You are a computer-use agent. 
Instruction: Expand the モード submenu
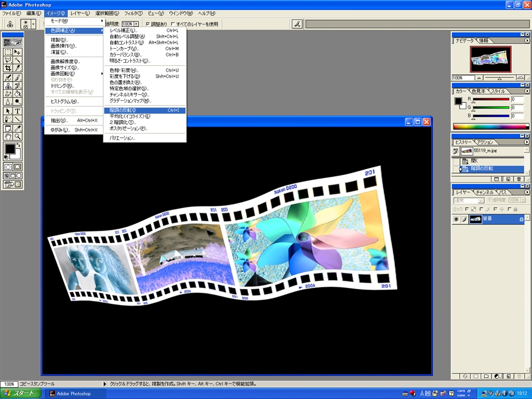(74, 21)
